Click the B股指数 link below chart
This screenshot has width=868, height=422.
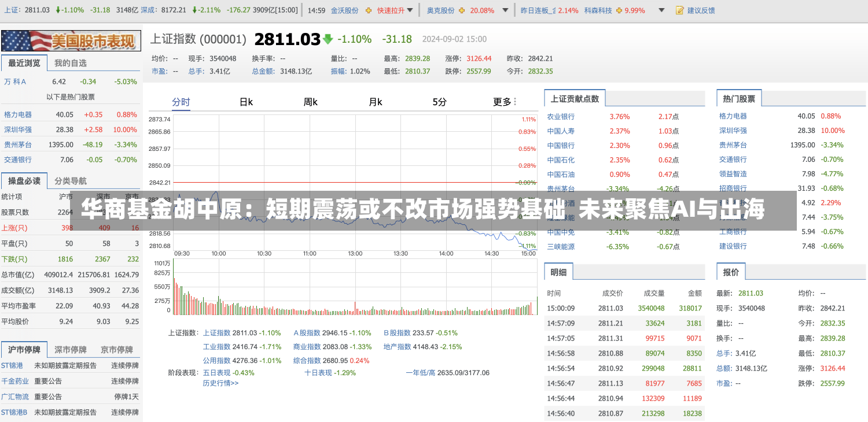coord(397,332)
